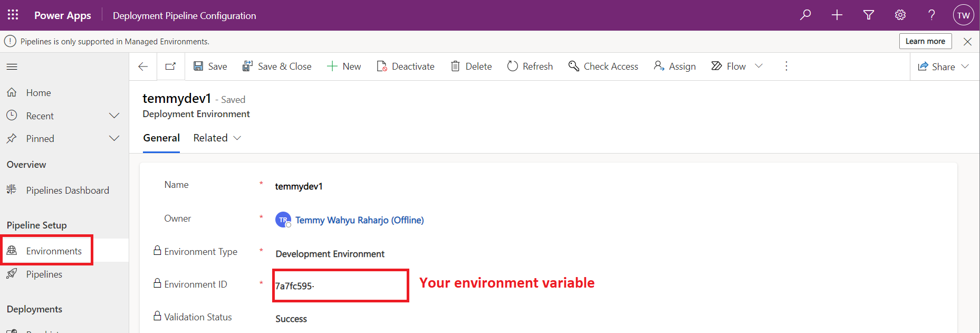Open the Related tab
The image size is (980, 333).
(x=210, y=138)
